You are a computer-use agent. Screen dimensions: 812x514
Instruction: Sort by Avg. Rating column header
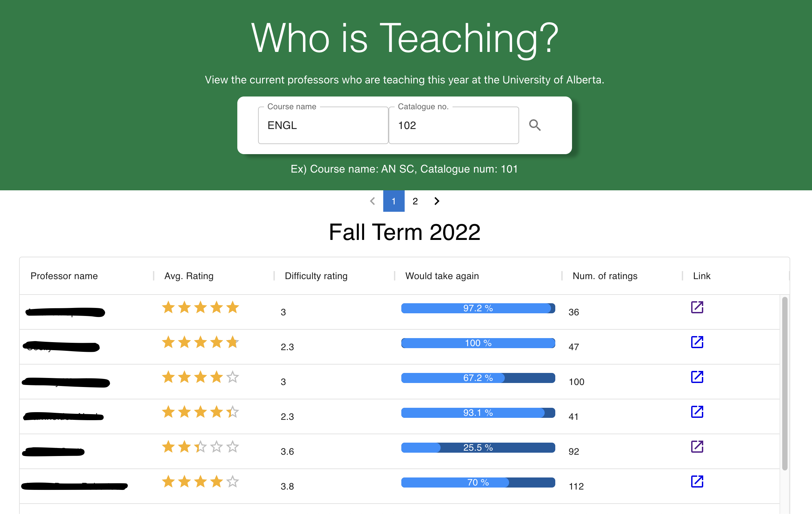189,276
